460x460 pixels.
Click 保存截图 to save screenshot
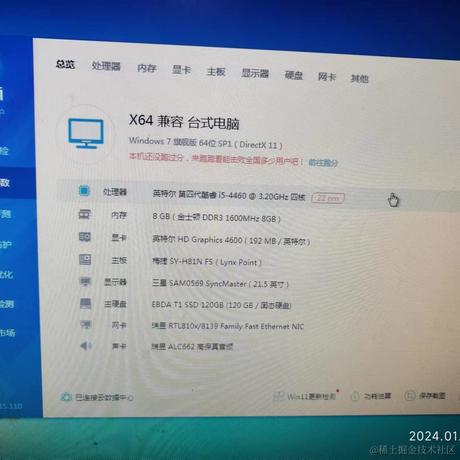pos(425,396)
